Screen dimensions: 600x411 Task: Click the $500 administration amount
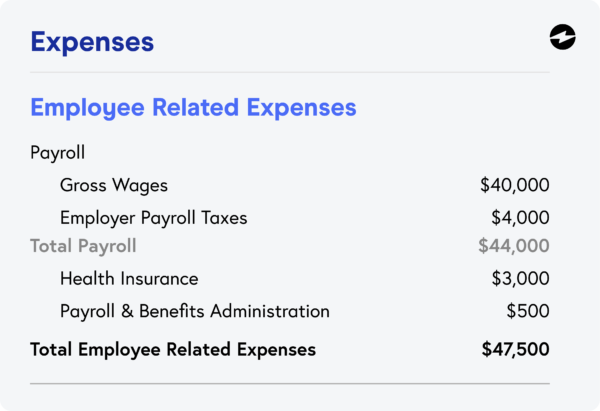(x=529, y=311)
